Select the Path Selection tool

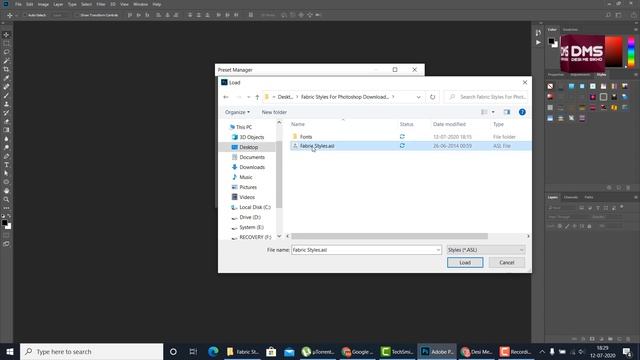click(6, 173)
